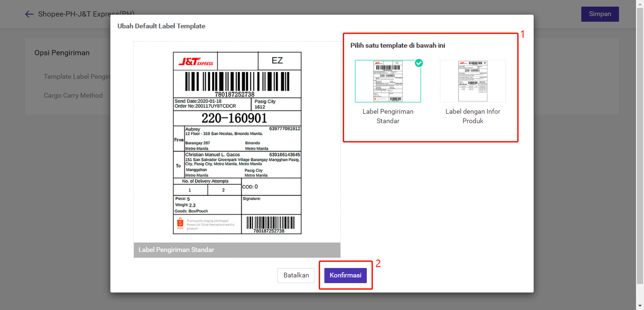The height and width of the screenshot is (310, 644).
Task: Click the scrollbar up arrow at the top right
Action: [x=640, y=3]
